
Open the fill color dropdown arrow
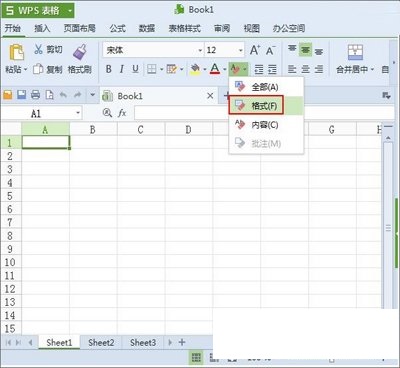(x=205, y=70)
